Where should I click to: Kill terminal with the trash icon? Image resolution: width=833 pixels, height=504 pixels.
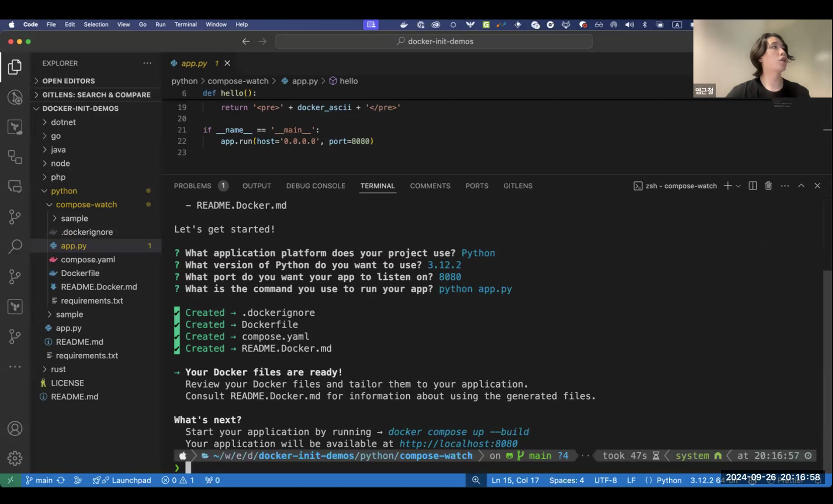tap(768, 185)
